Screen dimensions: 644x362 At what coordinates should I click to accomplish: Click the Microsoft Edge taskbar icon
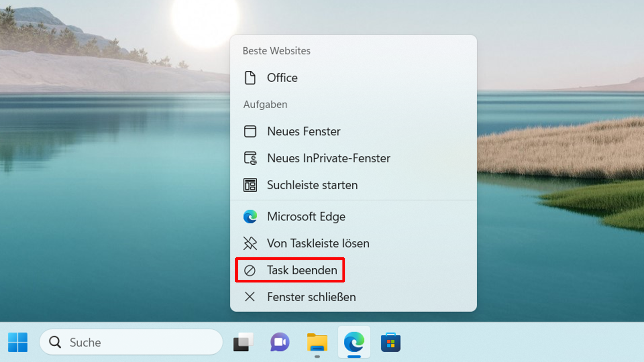point(354,342)
